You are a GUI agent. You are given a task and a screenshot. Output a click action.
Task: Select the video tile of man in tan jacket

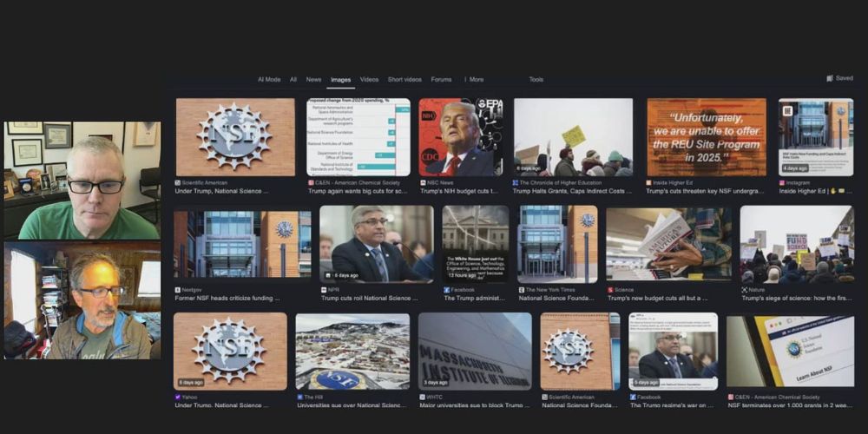(x=82, y=300)
